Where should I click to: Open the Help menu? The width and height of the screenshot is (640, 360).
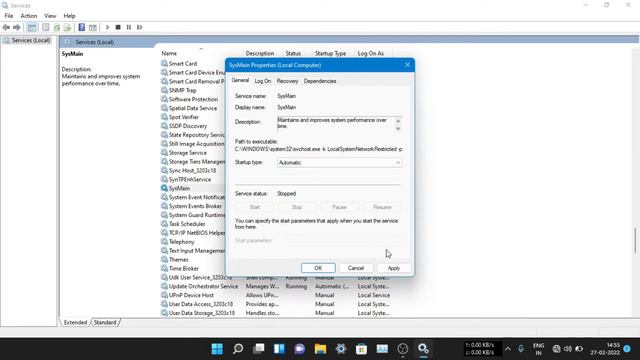(x=69, y=16)
